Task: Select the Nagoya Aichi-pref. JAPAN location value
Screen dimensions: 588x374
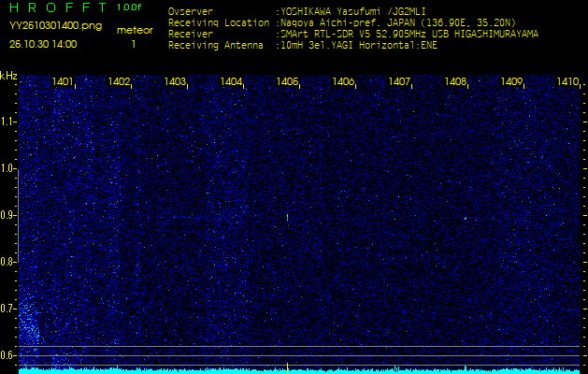Action: [398, 22]
